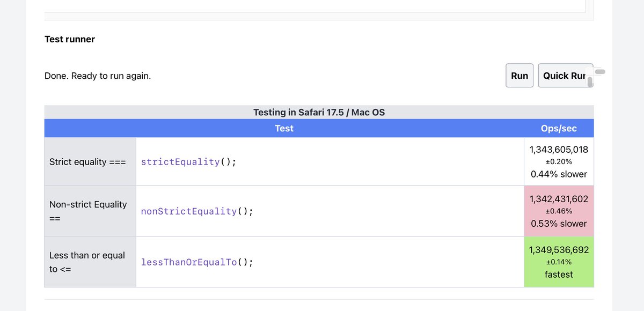This screenshot has width=644, height=311.
Task: Click the '0.53% slower' result text
Action: [x=559, y=224]
